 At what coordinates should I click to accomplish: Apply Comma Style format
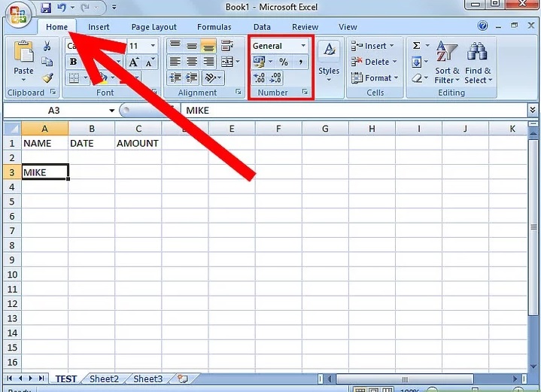coord(300,62)
